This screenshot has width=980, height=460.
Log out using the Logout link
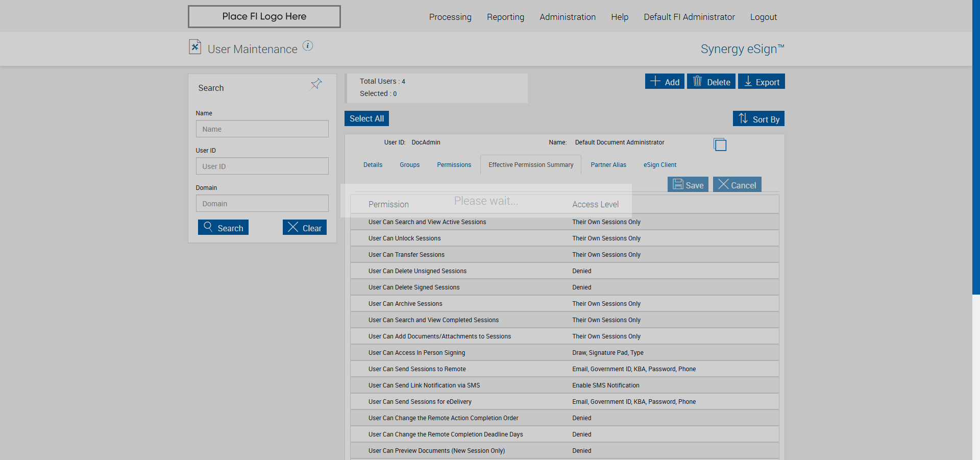click(x=764, y=17)
